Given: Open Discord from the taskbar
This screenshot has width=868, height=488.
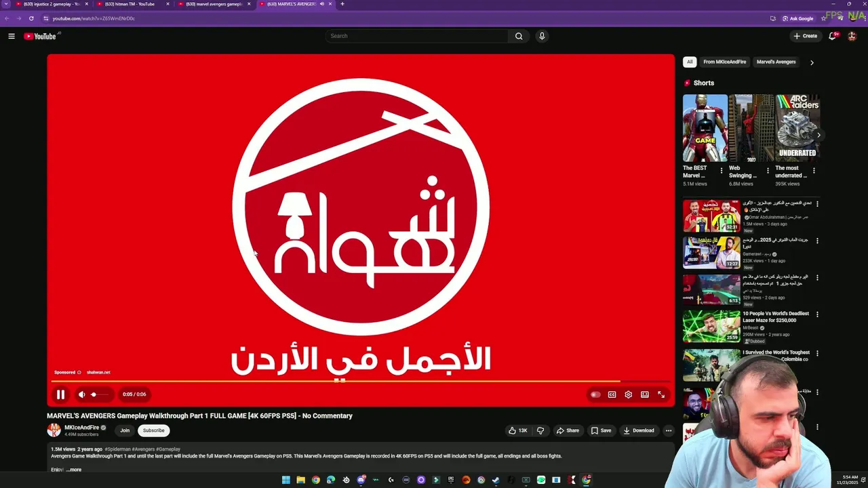Looking at the screenshot, I should pyautogui.click(x=361, y=480).
